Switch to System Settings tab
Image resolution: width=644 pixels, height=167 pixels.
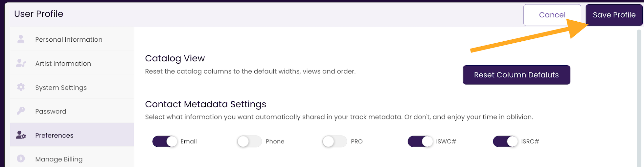(72, 87)
